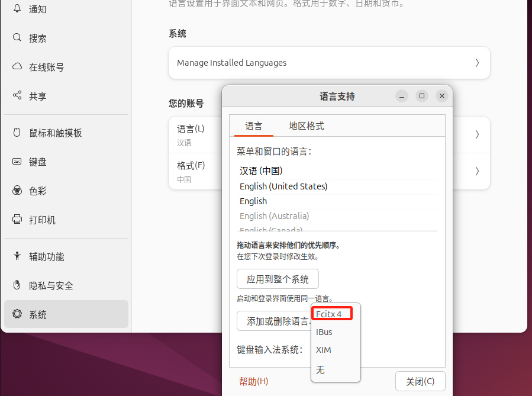Click the 应用到整个系统 button

pos(278,279)
